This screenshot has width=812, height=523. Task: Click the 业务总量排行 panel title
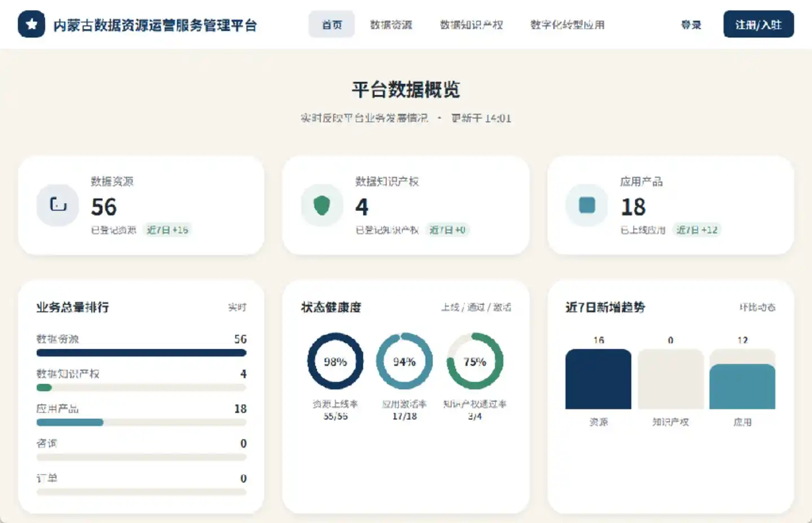click(x=73, y=307)
